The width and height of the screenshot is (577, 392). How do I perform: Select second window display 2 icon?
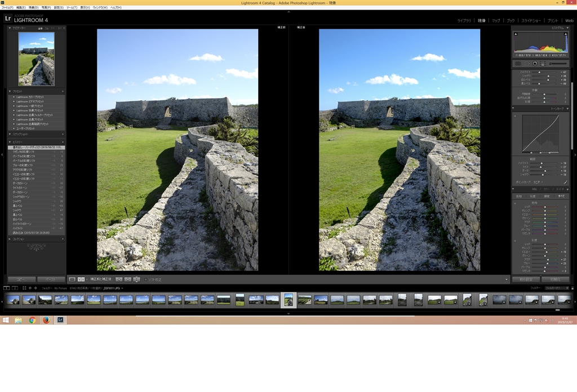pos(15,288)
